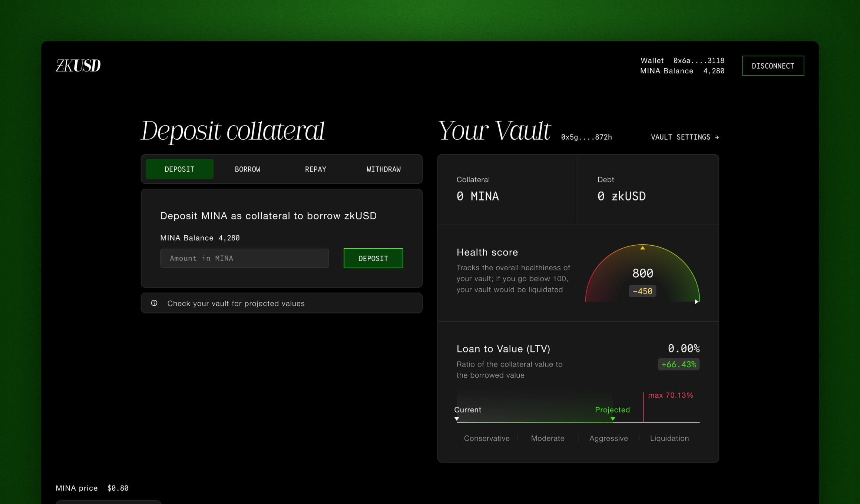Click the wallet address 0x6a....3118

[x=699, y=60]
